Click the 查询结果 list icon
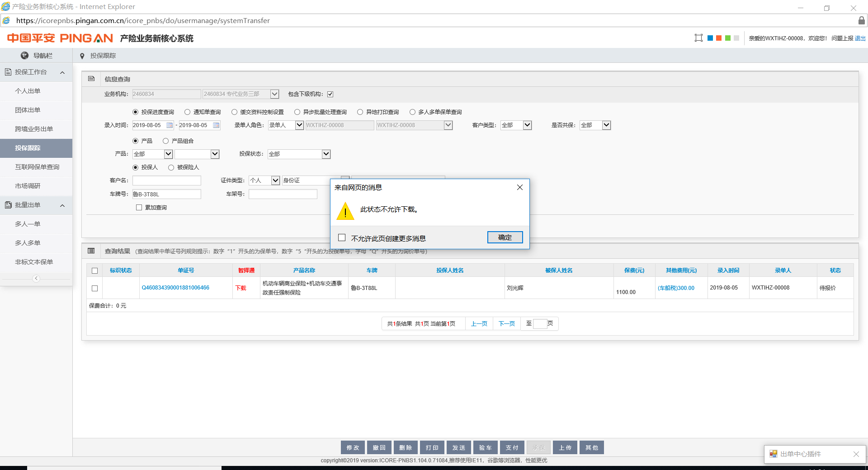Image resolution: width=868 pixels, height=470 pixels. click(91, 251)
